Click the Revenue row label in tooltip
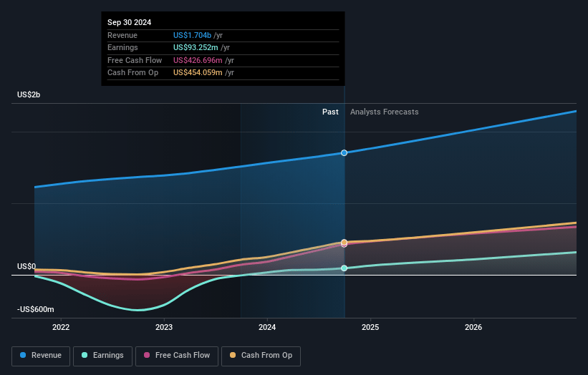 tap(122, 35)
